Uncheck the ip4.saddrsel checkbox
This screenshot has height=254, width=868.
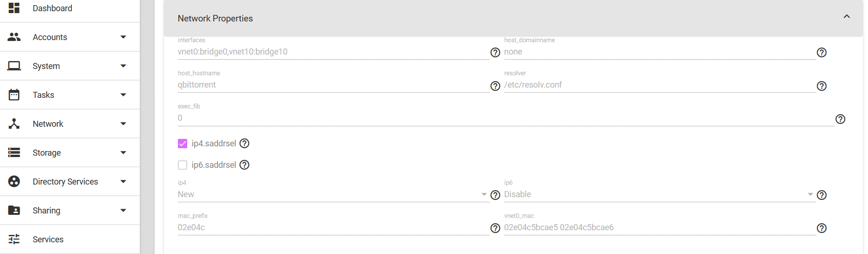[x=183, y=144]
